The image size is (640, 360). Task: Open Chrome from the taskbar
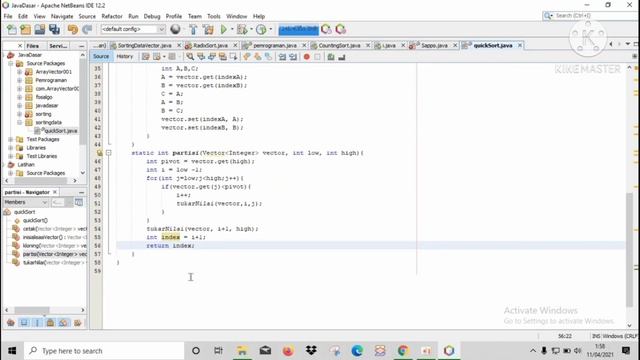coord(403,351)
